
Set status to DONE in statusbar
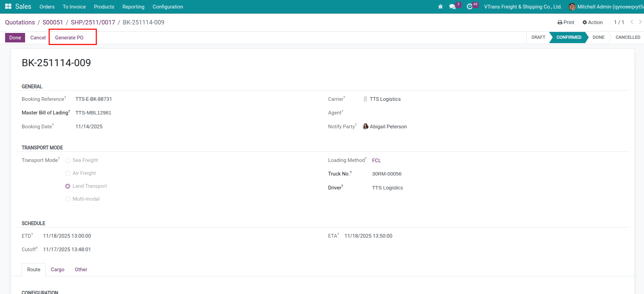tap(598, 37)
